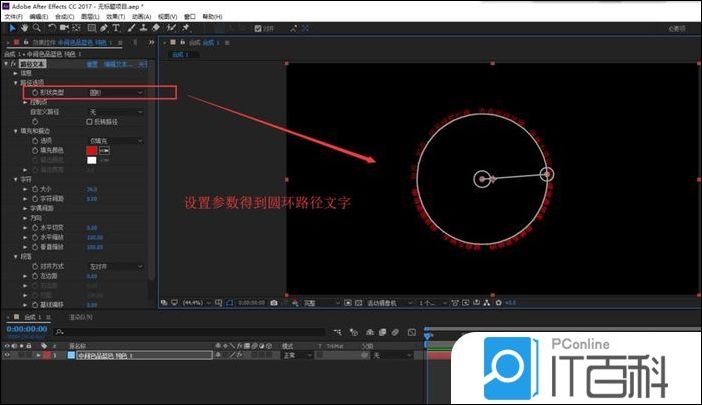This screenshot has height=405, width=702.
Task: Click the 合成 1 breadcrumb tab in viewer
Action: coord(180,55)
